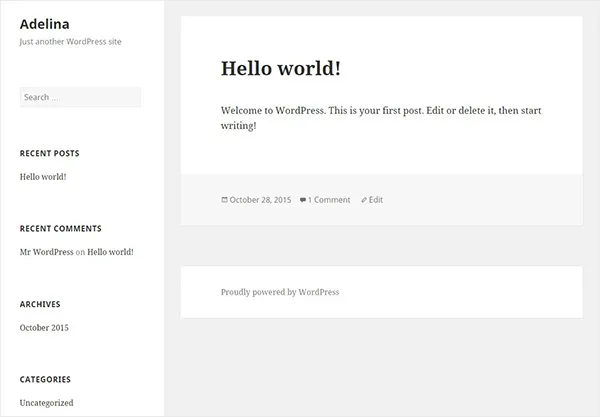Click the speech bubble comment icon

[x=303, y=200]
